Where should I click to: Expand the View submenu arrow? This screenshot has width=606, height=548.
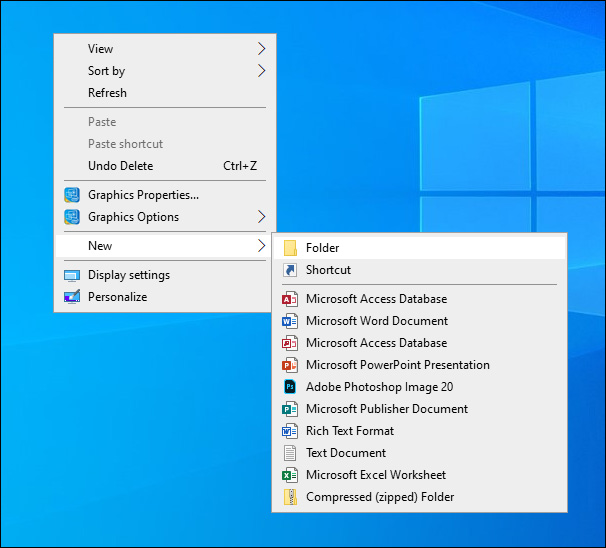262,49
